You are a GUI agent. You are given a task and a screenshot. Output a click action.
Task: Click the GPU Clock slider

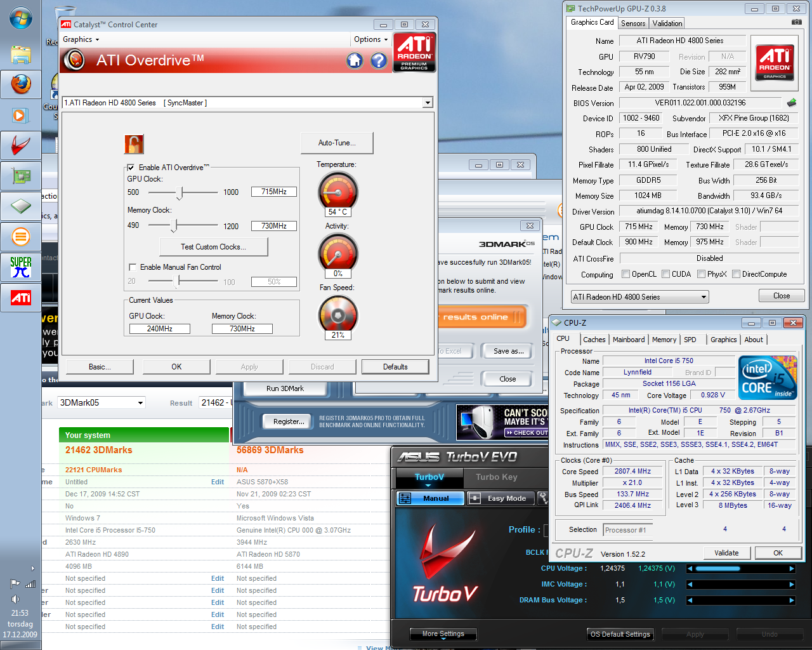[x=181, y=192]
